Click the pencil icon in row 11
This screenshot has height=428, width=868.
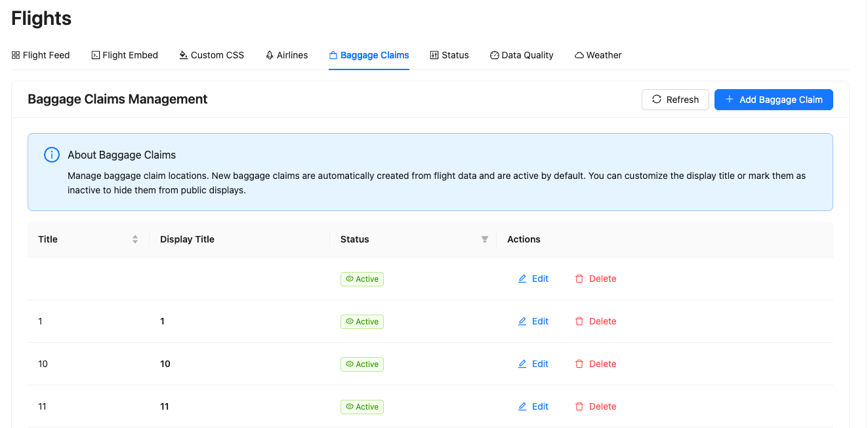[x=522, y=406]
